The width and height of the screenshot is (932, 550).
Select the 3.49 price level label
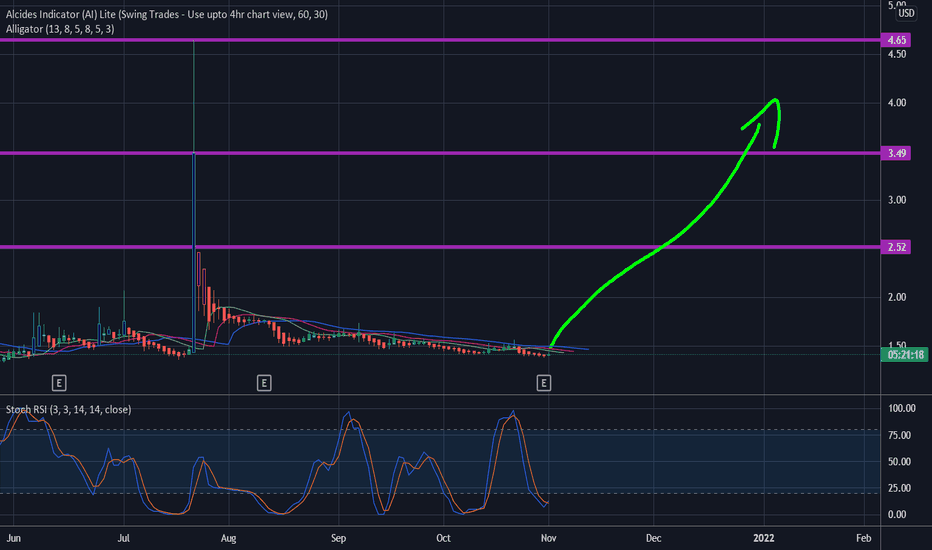click(896, 153)
